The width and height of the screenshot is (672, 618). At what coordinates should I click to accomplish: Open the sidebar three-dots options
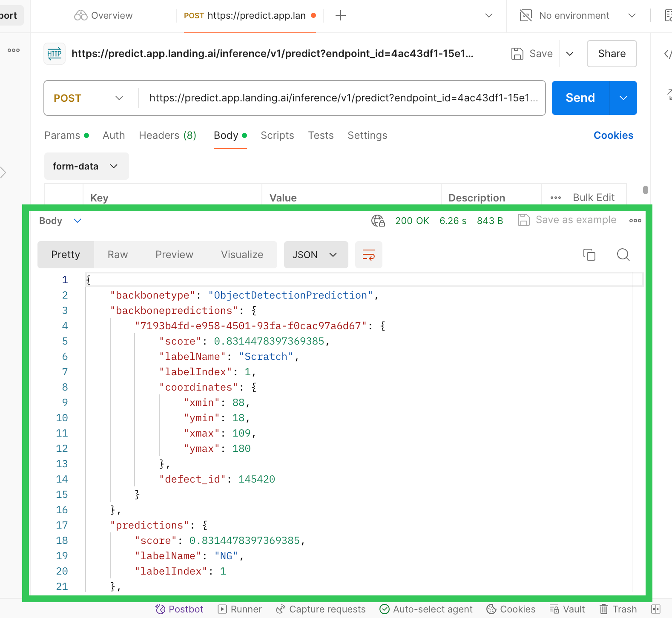[14, 50]
